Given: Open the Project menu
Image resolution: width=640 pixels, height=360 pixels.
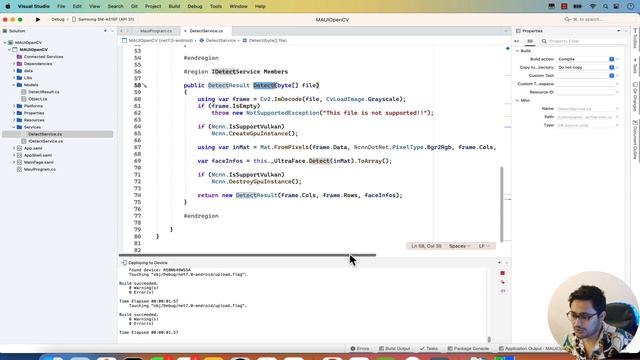Looking at the screenshot, I should [x=153, y=6].
